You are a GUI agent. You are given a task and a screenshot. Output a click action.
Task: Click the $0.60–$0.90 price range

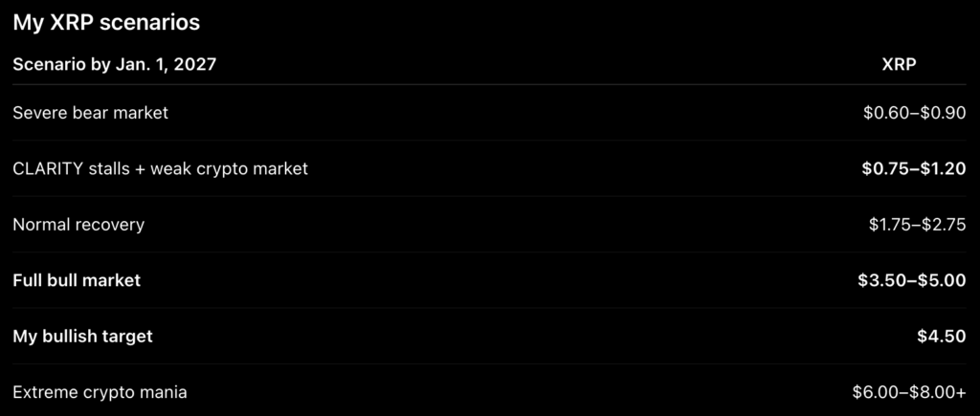tap(914, 113)
